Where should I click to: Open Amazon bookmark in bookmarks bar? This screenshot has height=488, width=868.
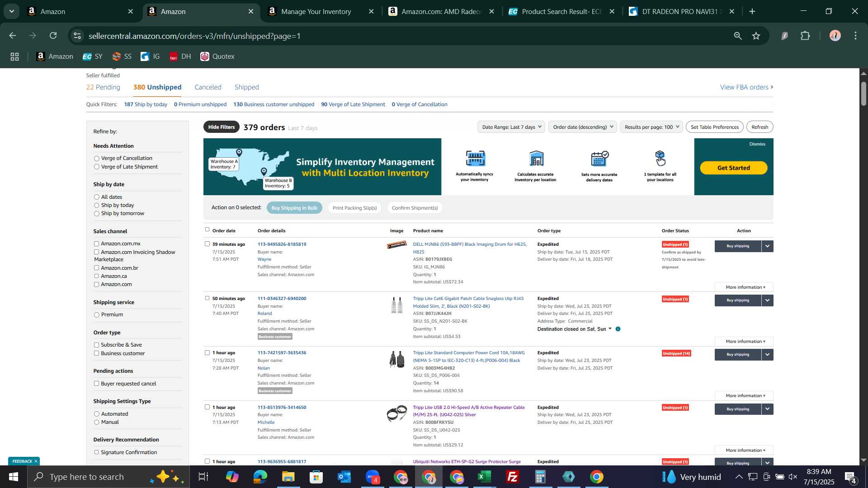click(55, 56)
